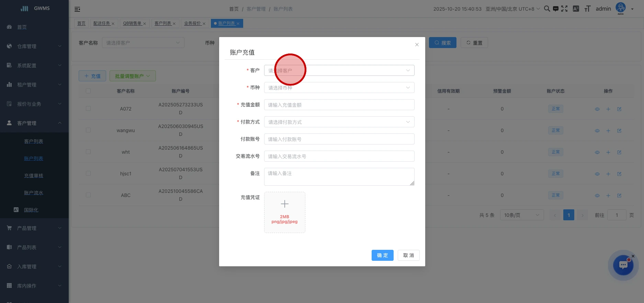Click the search magnifier icon in header
This screenshot has height=303, width=644.
click(x=547, y=9)
